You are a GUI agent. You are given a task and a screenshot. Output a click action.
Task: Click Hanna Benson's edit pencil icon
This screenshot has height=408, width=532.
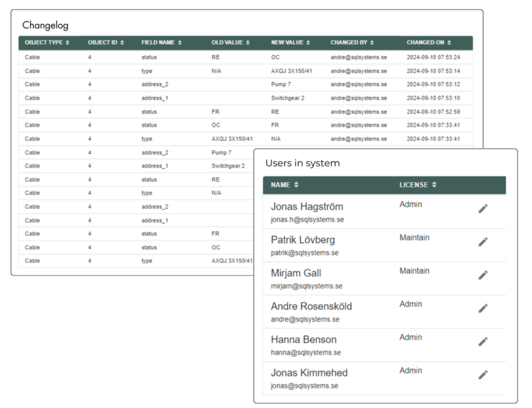coord(483,342)
